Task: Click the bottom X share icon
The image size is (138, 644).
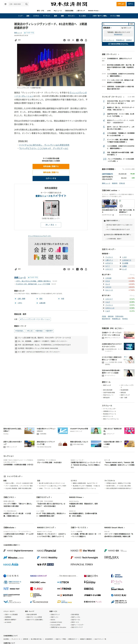Action: click(x=77, y=269)
